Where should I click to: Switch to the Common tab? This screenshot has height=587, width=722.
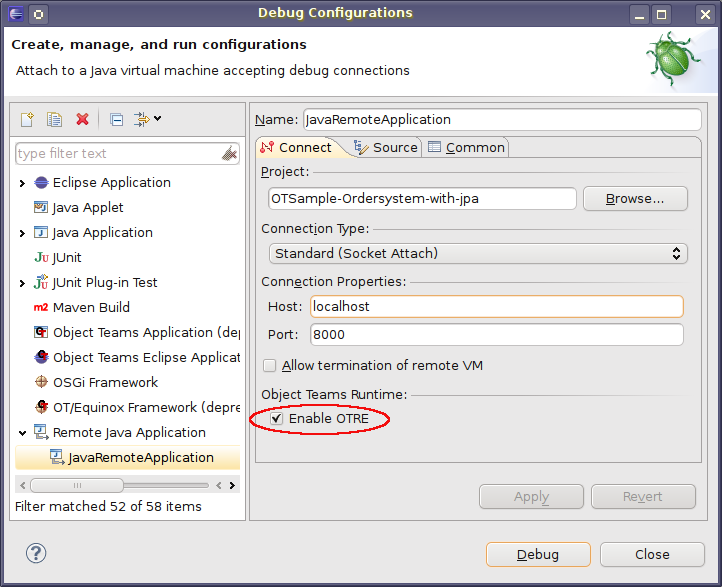pos(466,147)
